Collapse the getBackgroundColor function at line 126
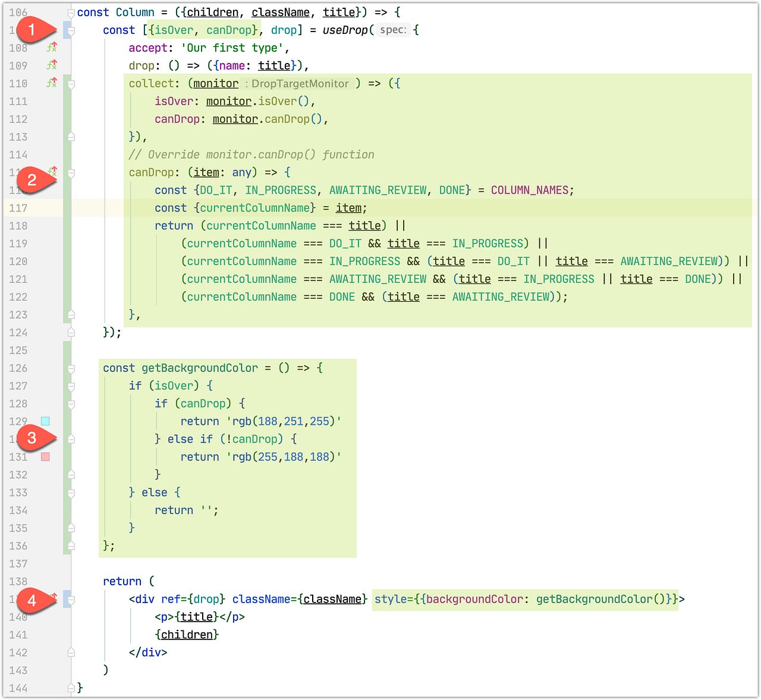Viewport: 761px width, 700px height. pyautogui.click(x=70, y=368)
